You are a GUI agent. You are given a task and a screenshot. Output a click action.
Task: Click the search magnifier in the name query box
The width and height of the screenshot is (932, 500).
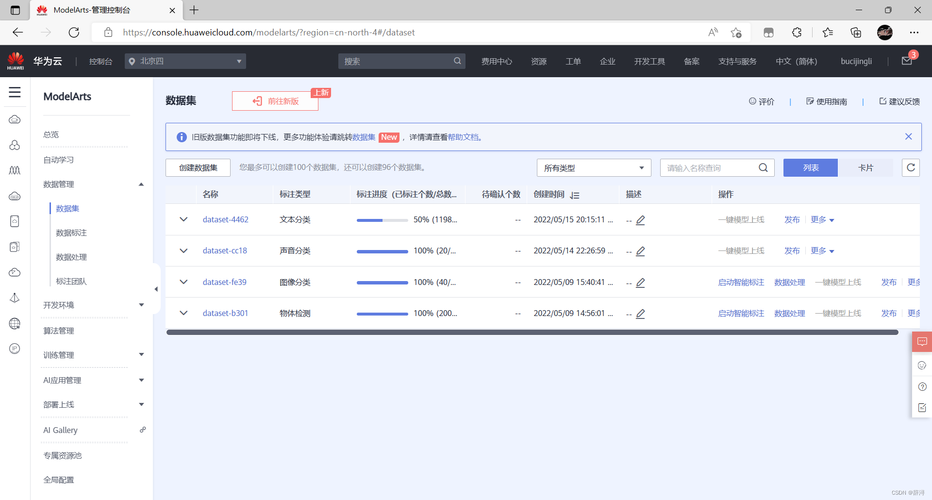[763, 168]
